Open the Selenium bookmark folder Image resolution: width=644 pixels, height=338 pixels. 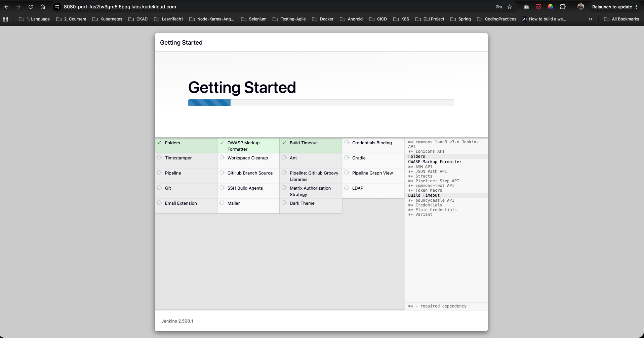pyautogui.click(x=254, y=19)
